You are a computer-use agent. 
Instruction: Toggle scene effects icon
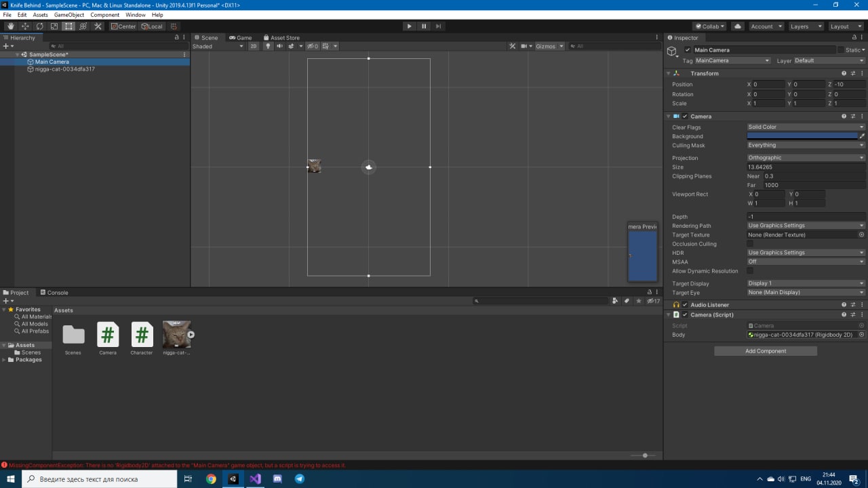click(x=293, y=46)
